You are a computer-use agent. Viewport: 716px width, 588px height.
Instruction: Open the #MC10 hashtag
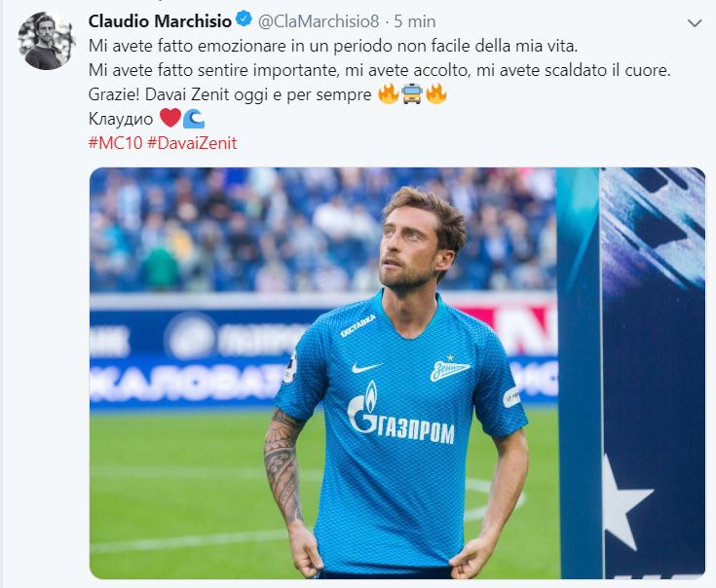pyautogui.click(x=116, y=143)
